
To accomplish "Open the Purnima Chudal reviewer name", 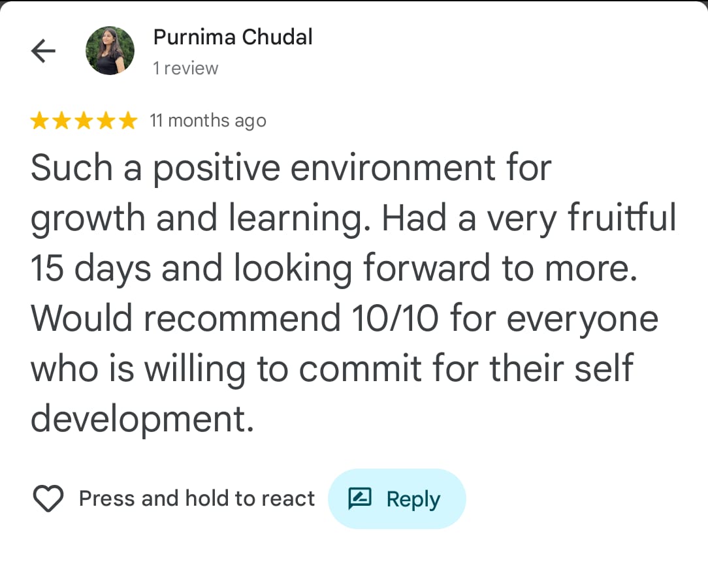I will click(233, 37).
